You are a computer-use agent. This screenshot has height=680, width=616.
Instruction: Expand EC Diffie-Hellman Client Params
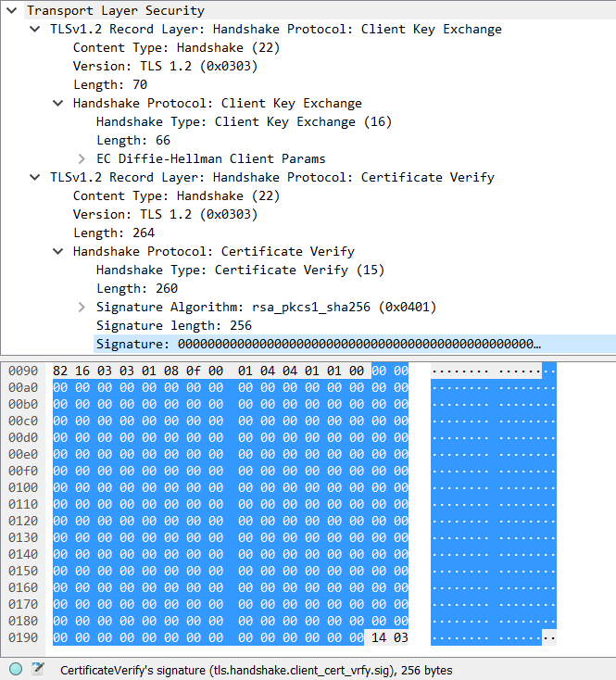(x=82, y=158)
